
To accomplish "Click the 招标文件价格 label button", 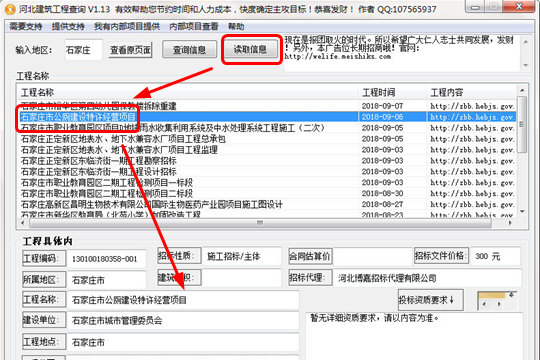I will 441,256.
